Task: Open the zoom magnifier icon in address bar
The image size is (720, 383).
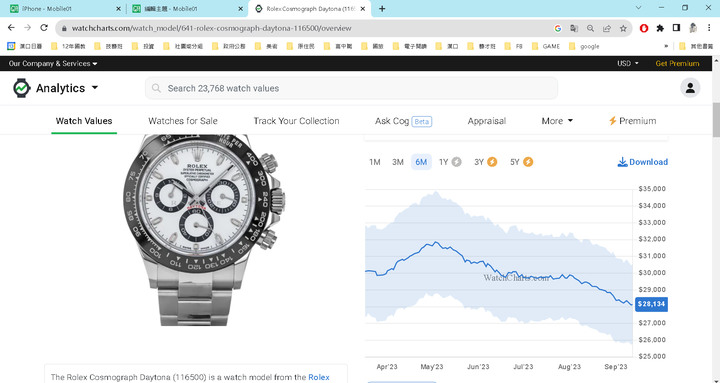Action: click(x=591, y=28)
